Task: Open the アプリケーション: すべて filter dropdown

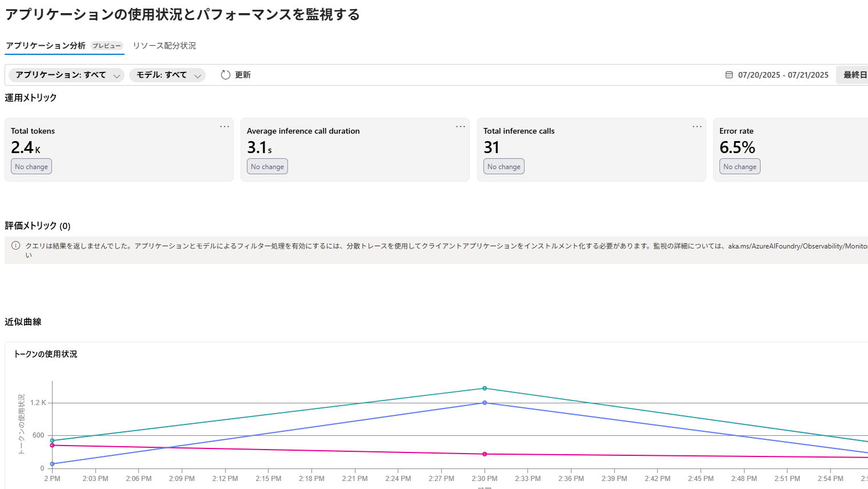Action: [x=66, y=74]
